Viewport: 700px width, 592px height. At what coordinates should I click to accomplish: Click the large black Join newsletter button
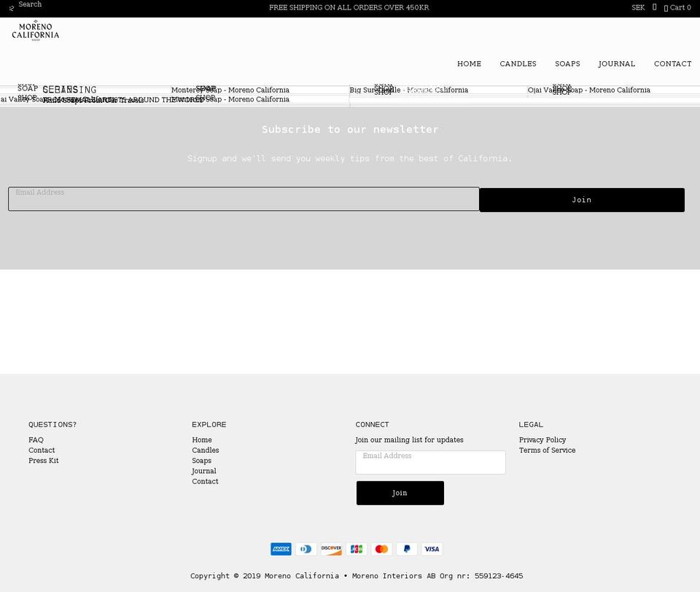pos(582,200)
